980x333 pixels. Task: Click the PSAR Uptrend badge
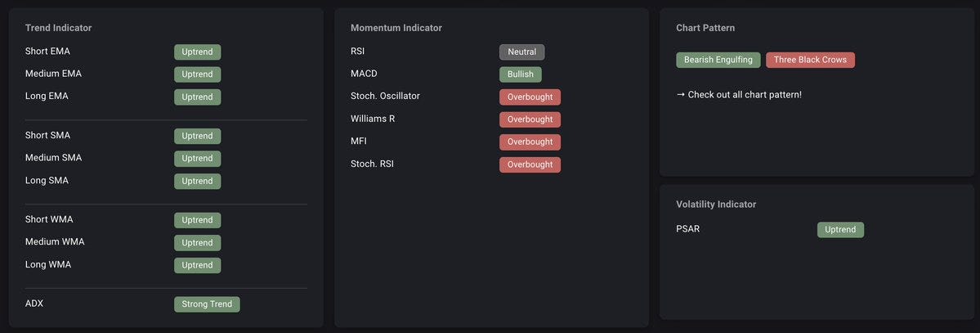point(840,230)
